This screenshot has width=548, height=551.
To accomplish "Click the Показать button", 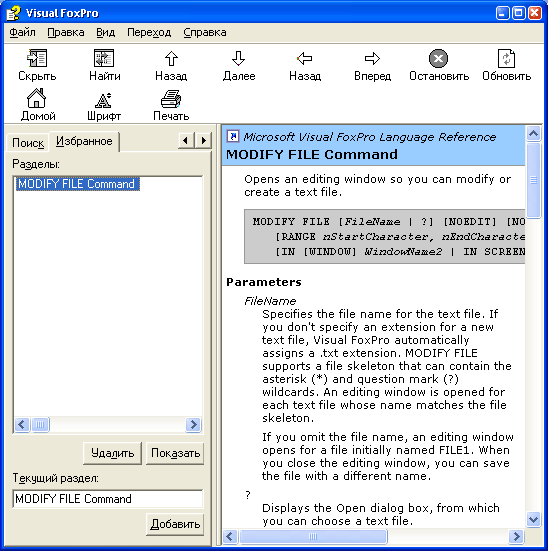I will pos(175,453).
